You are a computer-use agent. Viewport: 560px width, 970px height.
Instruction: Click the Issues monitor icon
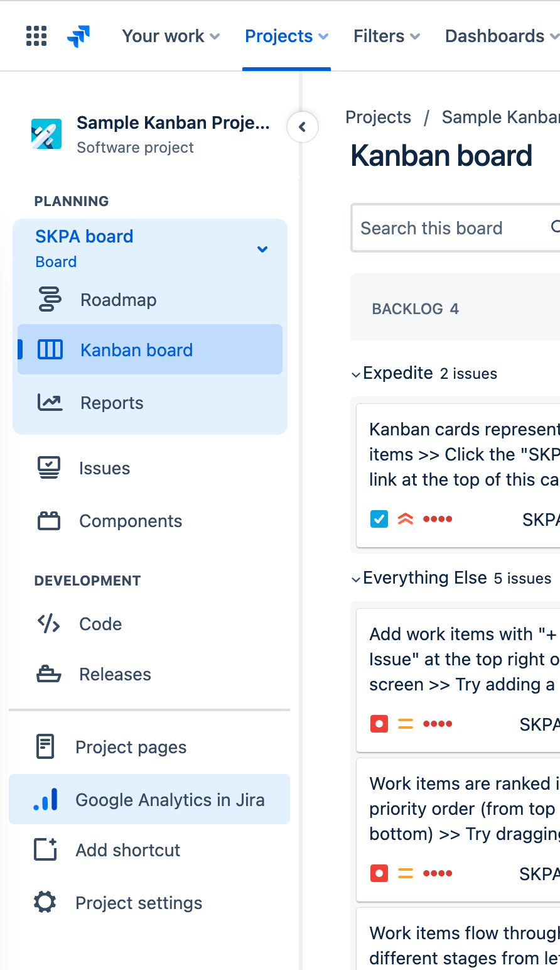[x=49, y=468]
